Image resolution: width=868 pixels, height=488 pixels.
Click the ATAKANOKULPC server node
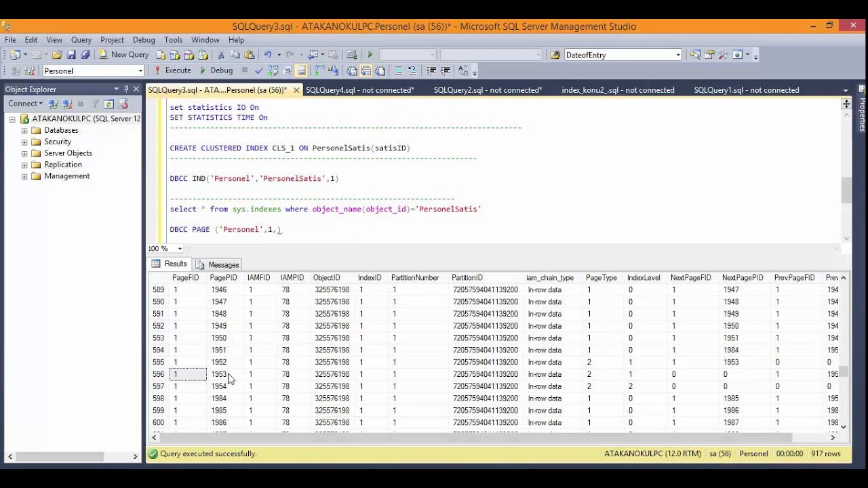tap(86, 119)
